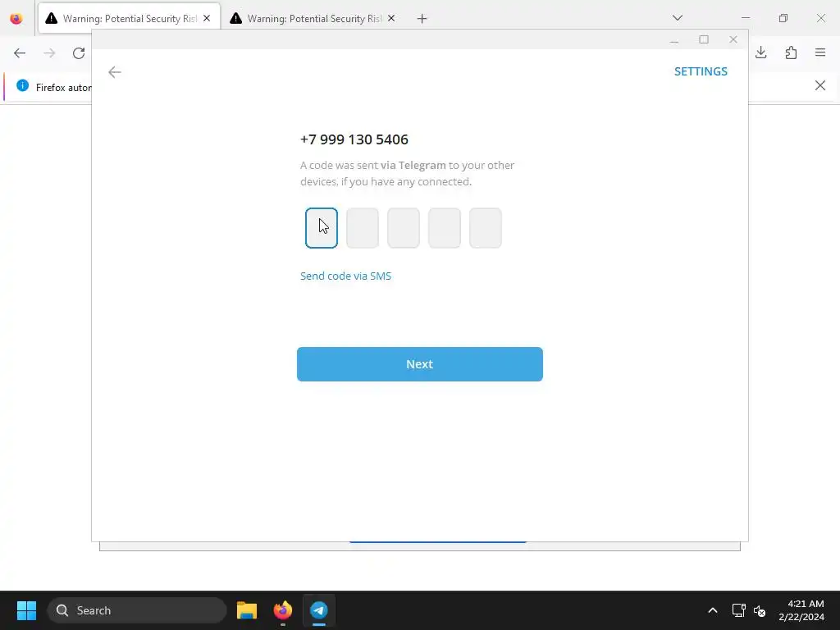840x630 pixels.
Task: Click Telegram taskbar icon
Action: [x=319, y=610]
